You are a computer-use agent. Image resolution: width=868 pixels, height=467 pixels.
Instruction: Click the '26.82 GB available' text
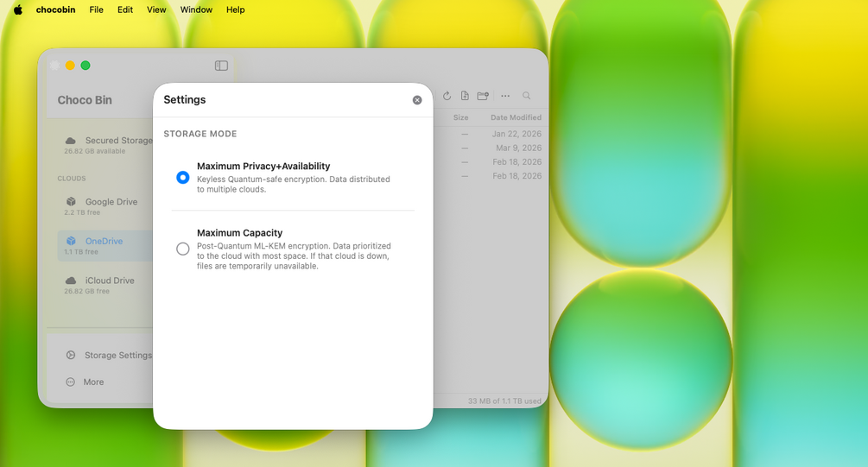coord(95,151)
